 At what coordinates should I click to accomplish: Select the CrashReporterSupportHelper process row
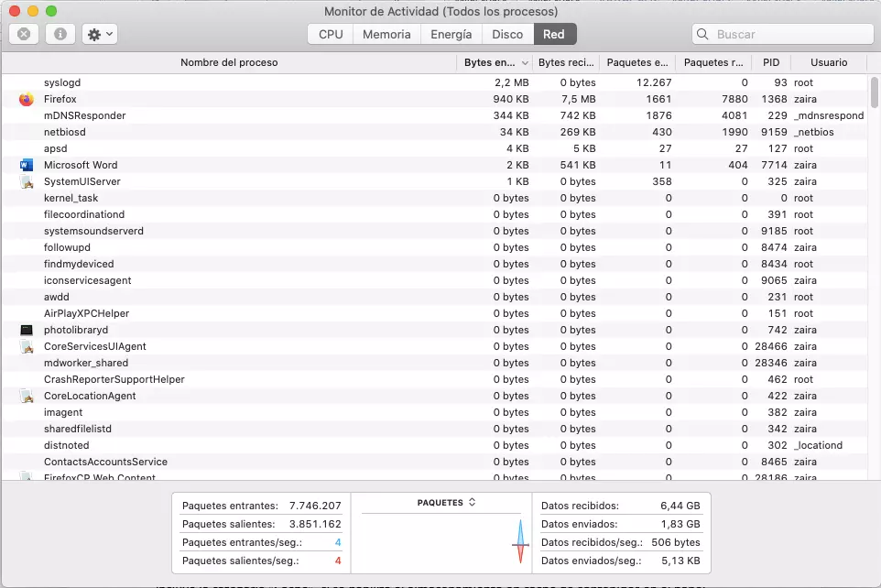click(x=435, y=379)
